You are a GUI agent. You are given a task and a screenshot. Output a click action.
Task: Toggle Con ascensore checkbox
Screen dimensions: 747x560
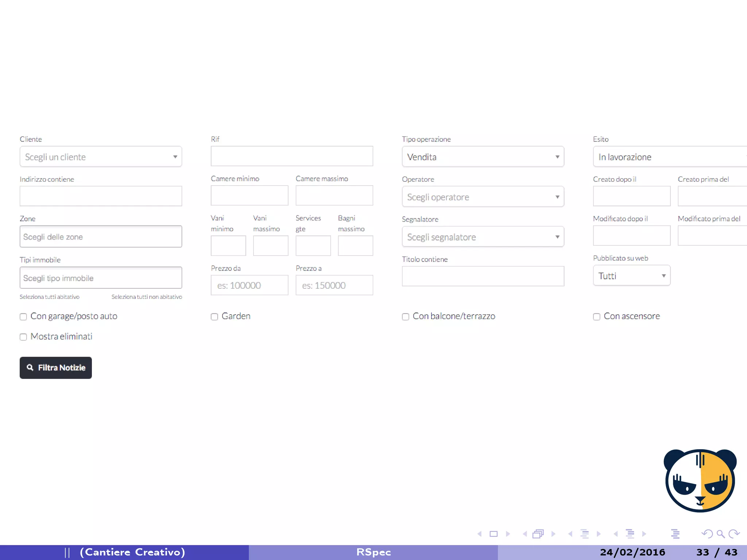597,316
